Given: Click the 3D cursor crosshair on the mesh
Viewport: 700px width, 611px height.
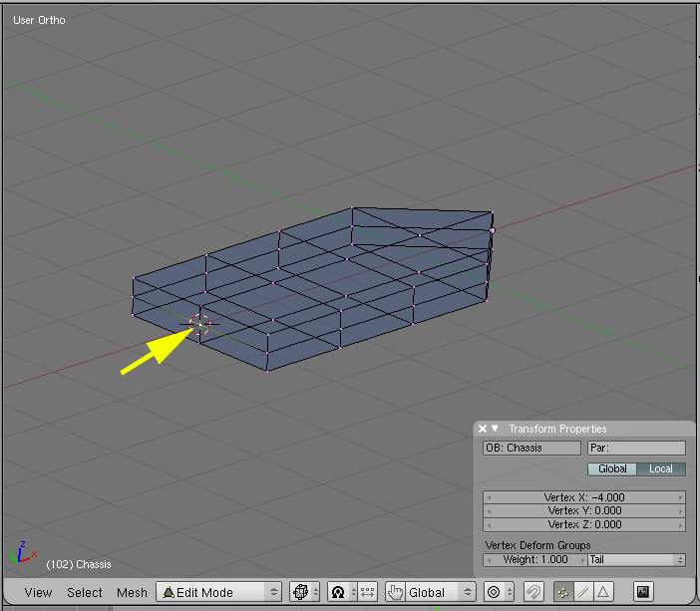Looking at the screenshot, I should [x=199, y=324].
